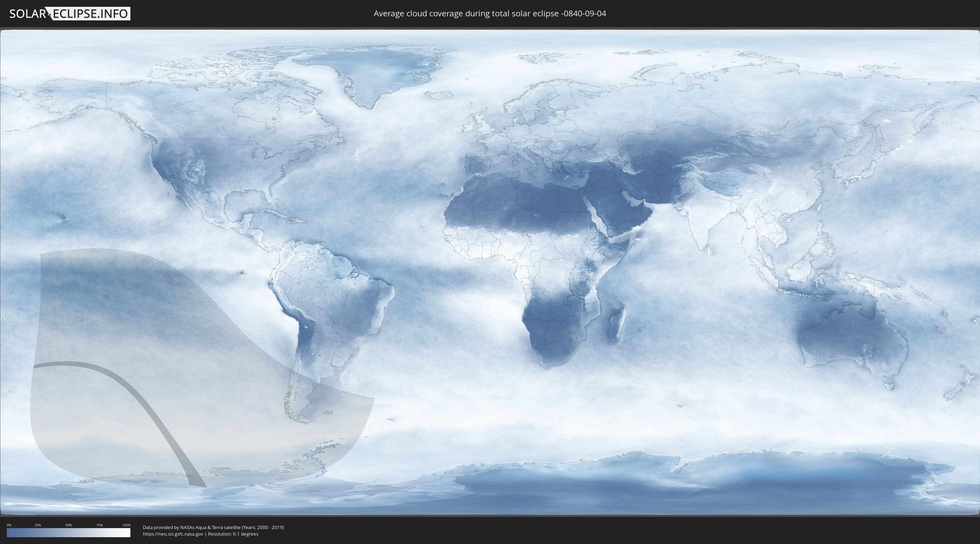Click the 50% legend label
This screenshot has height=544, width=980.
tap(69, 525)
